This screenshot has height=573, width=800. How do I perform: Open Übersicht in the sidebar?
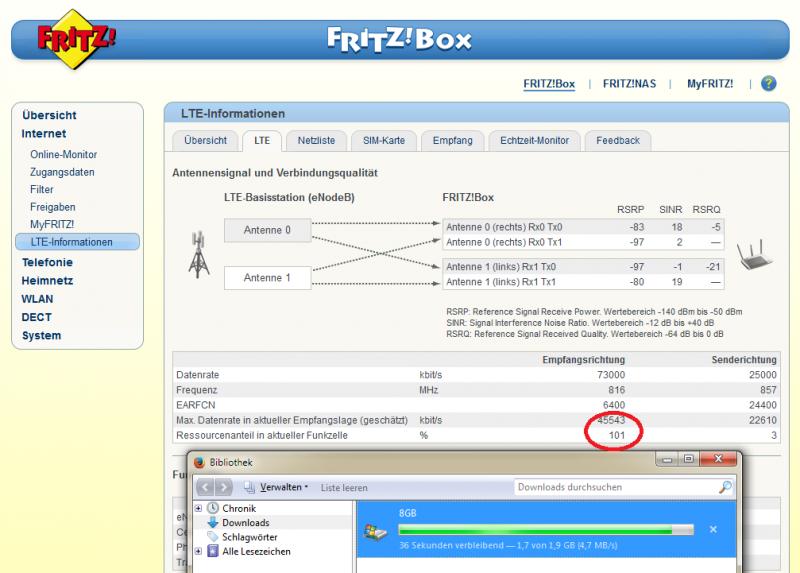pyautogui.click(x=49, y=115)
